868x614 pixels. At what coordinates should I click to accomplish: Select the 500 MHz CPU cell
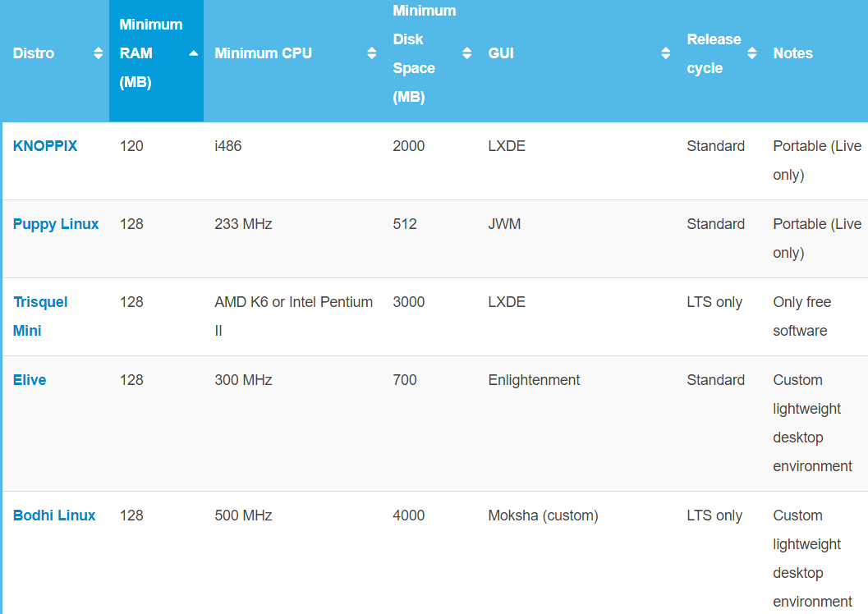click(243, 515)
